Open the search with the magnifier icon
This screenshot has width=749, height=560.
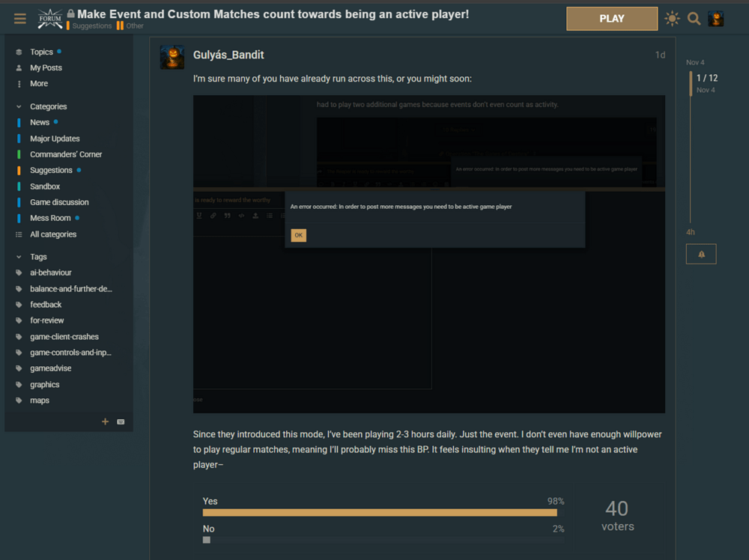694,18
